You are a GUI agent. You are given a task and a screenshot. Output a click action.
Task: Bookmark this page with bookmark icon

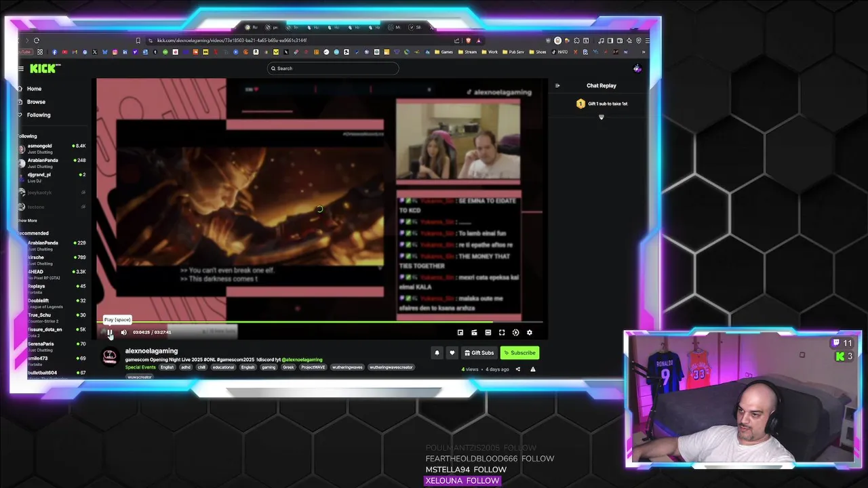coord(138,40)
